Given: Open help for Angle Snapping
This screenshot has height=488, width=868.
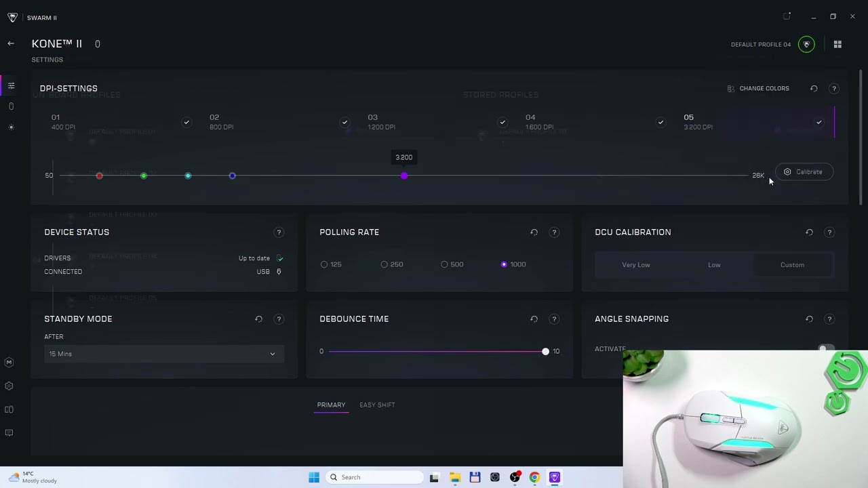Looking at the screenshot, I should pyautogui.click(x=829, y=319).
